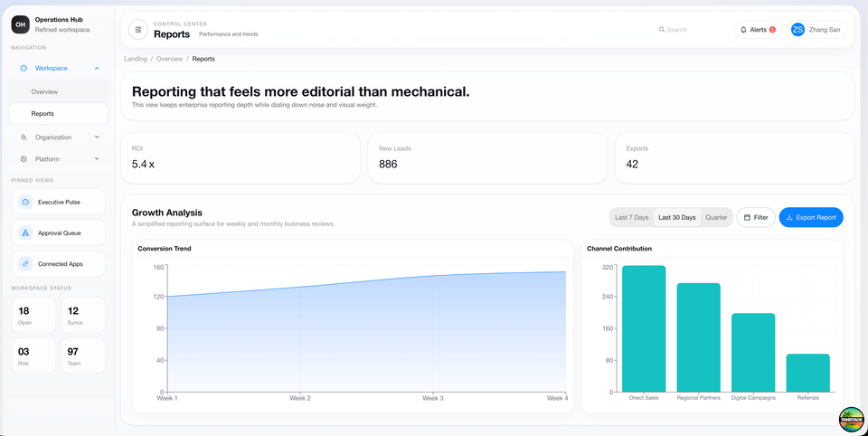This screenshot has width=868, height=436.
Task: Open the Reports submenu item
Action: pos(58,114)
